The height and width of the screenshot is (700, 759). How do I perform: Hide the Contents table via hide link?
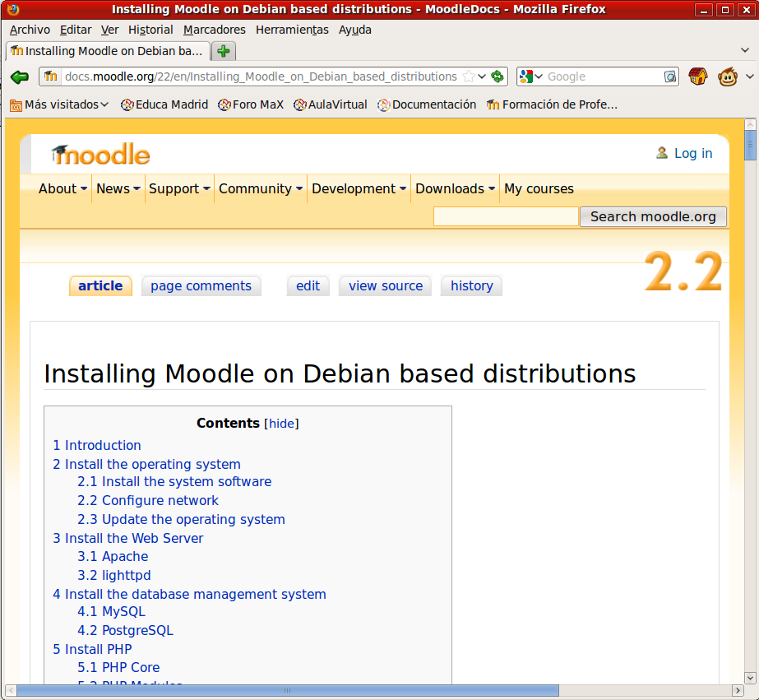coord(281,424)
